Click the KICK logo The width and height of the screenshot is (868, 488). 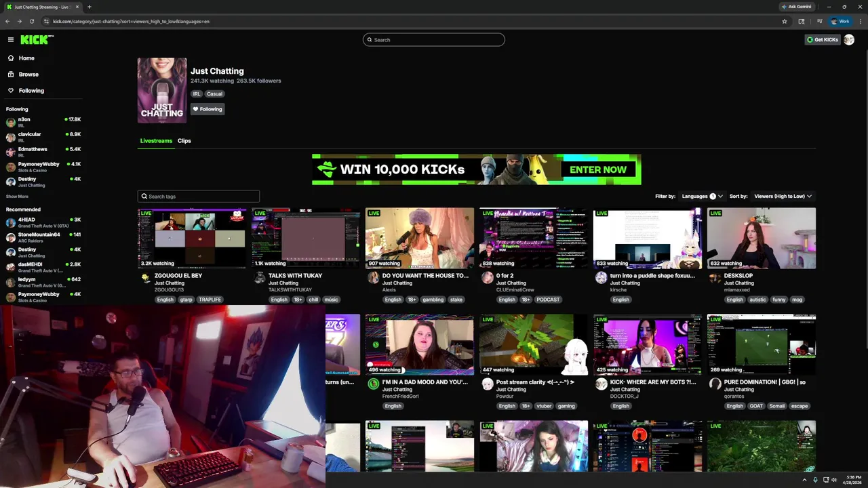(37, 39)
